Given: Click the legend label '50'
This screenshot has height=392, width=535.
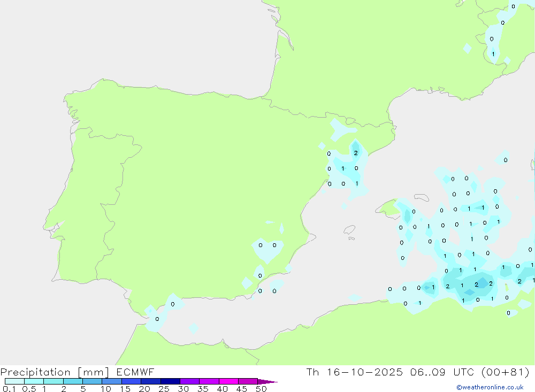Looking at the screenshot, I should (x=262, y=389).
